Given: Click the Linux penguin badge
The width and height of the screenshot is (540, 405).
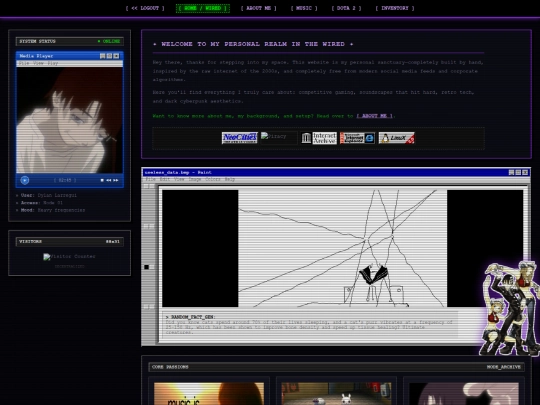Looking at the screenshot, I should pyautogui.click(x=396, y=138).
